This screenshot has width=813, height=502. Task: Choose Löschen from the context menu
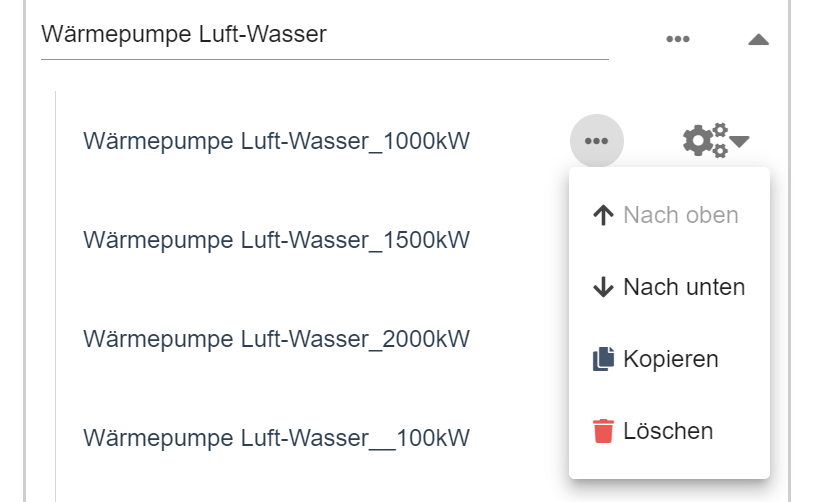(668, 431)
